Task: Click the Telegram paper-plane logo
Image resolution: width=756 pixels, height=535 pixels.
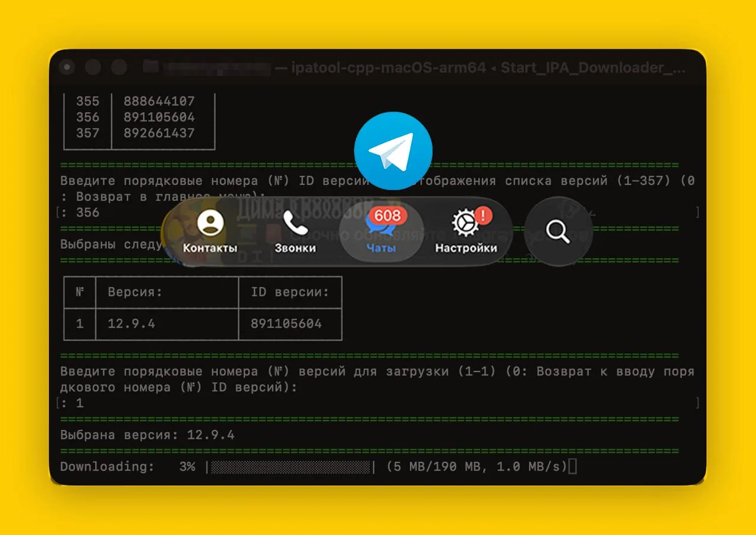Action: (393, 151)
